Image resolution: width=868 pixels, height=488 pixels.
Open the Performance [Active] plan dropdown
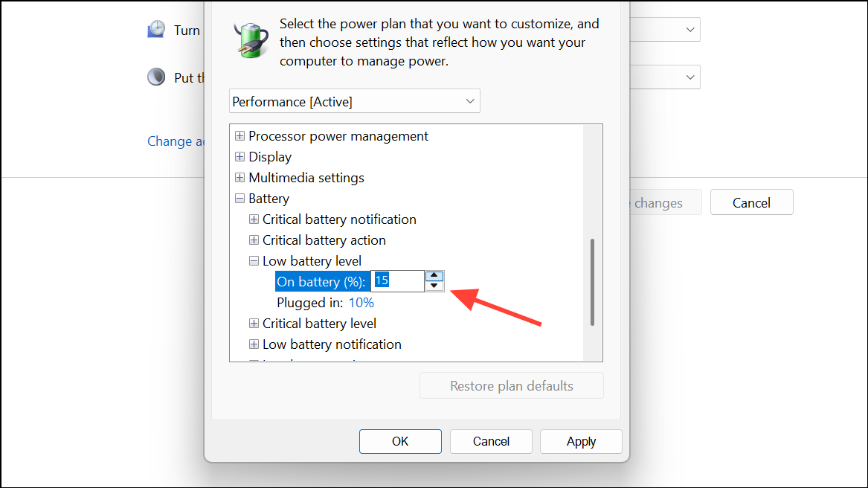pyautogui.click(x=354, y=101)
